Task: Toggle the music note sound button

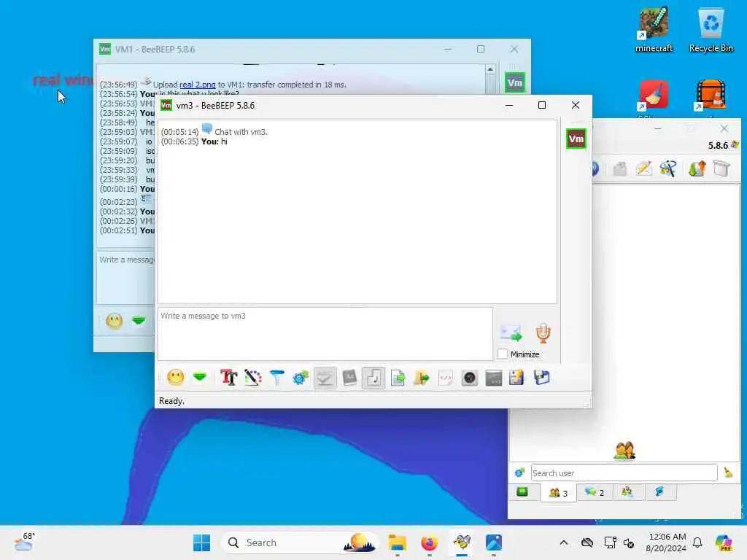Action: click(x=373, y=378)
